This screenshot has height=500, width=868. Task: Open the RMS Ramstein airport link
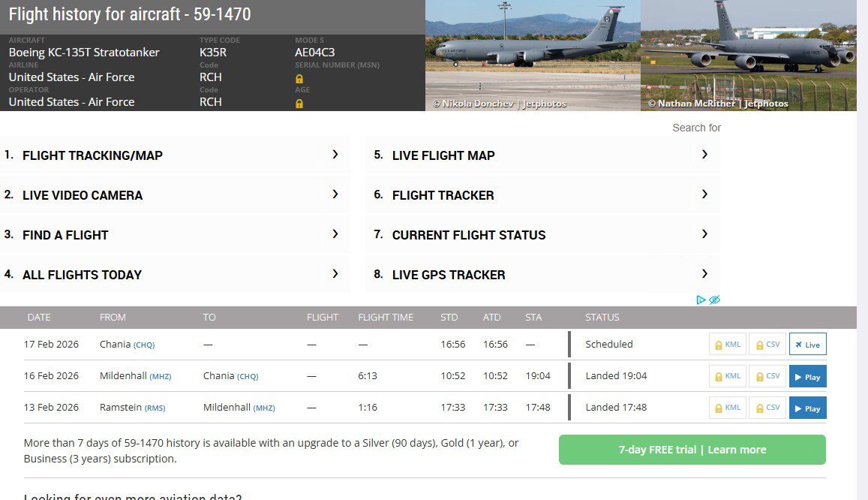[155, 408]
